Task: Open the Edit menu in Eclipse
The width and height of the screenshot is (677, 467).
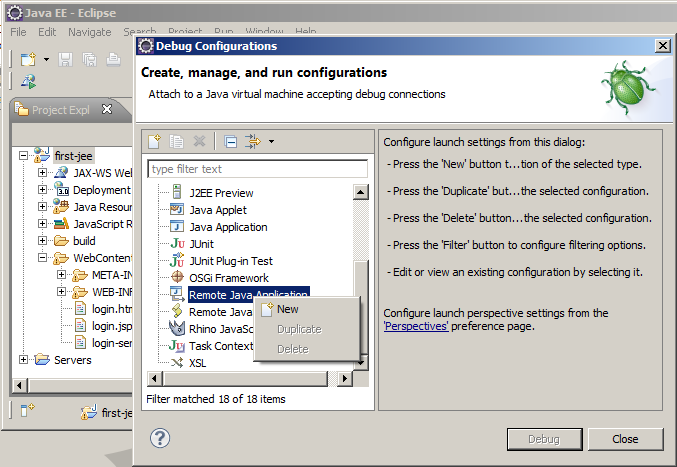Action: (47, 32)
